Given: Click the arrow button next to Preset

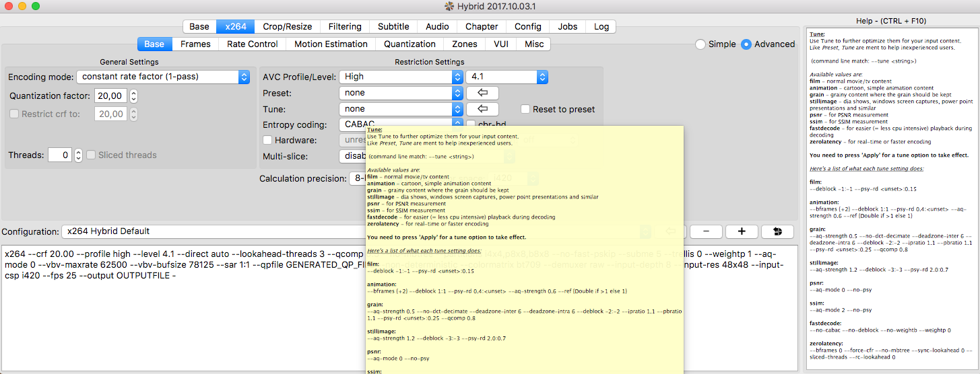Looking at the screenshot, I should click(x=482, y=93).
